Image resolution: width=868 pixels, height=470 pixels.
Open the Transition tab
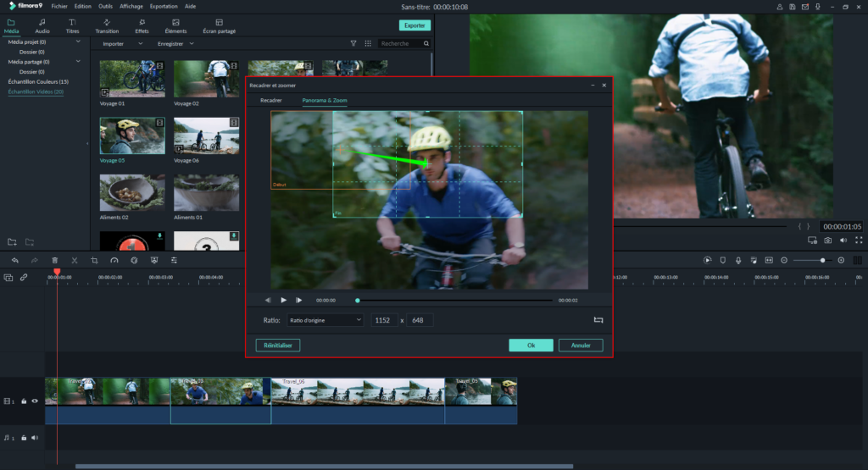107,26
